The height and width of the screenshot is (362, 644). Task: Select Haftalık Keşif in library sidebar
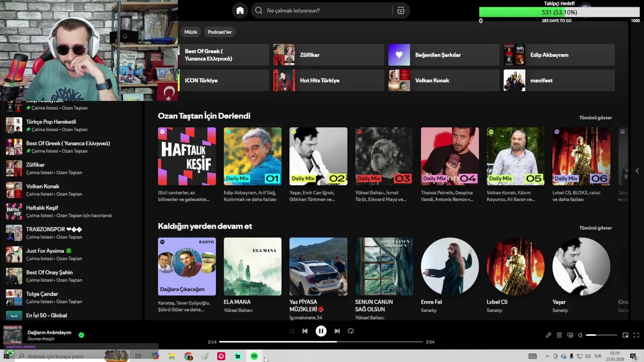(71, 211)
